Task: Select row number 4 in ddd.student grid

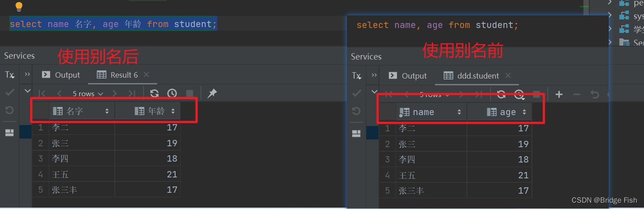Action: (x=387, y=175)
